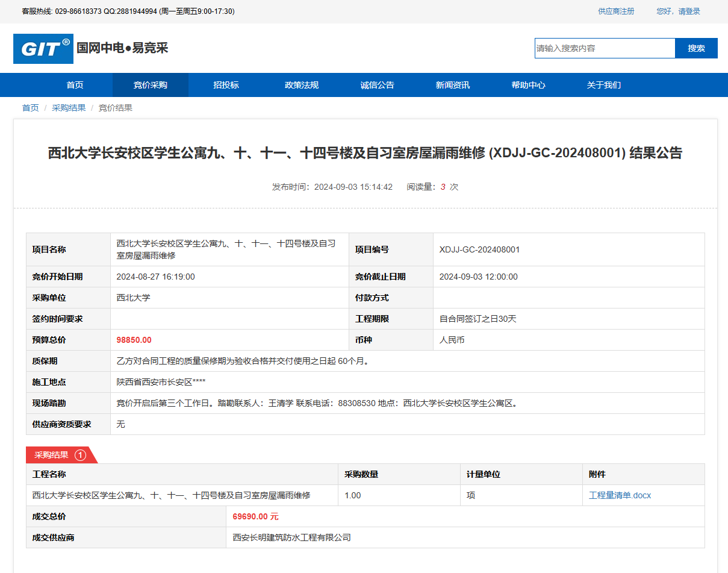Open 关于我们 in the nav bar

point(603,85)
